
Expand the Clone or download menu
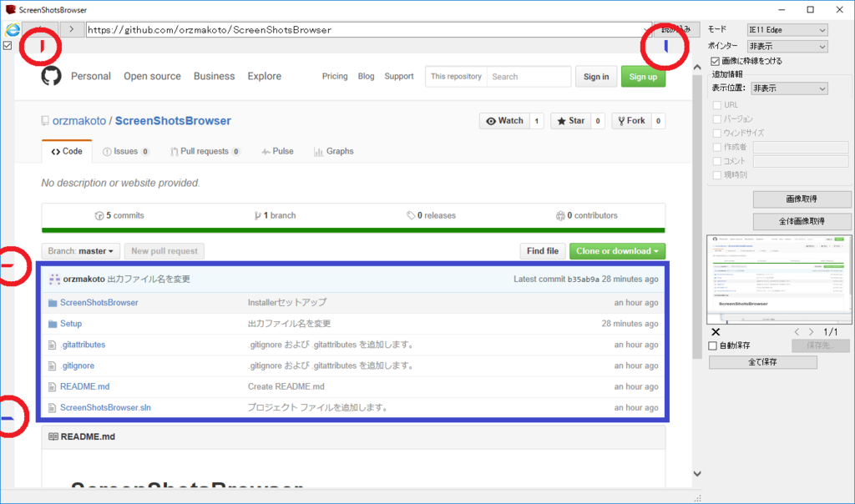tap(617, 251)
